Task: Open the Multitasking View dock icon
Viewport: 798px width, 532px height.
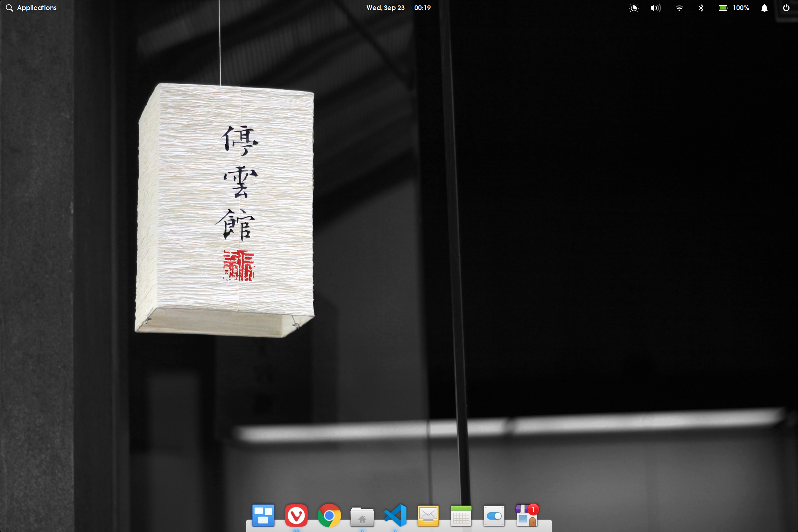Action: tap(263, 516)
